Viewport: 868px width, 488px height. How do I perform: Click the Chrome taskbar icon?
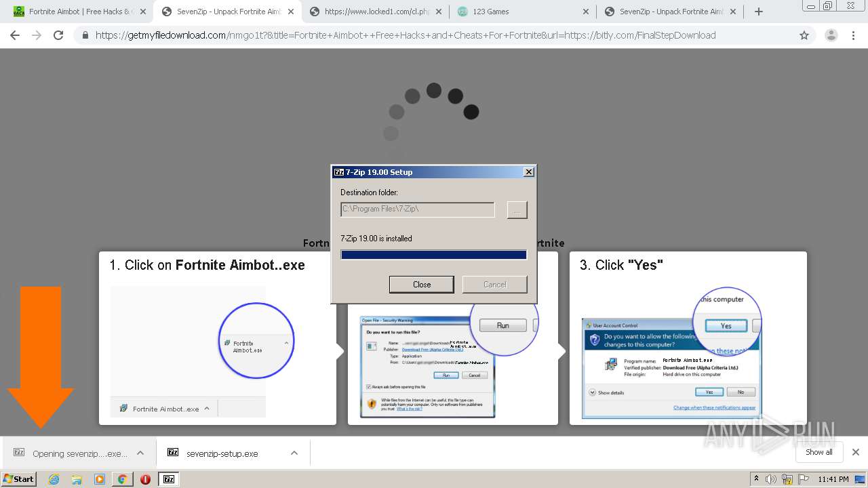(122, 479)
